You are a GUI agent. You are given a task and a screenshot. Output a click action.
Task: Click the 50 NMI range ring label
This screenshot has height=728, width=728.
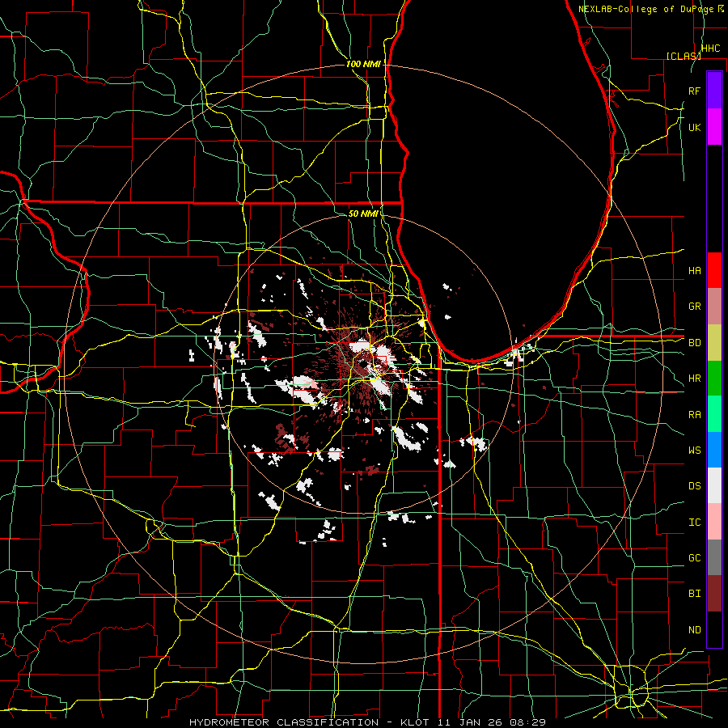click(x=363, y=214)
